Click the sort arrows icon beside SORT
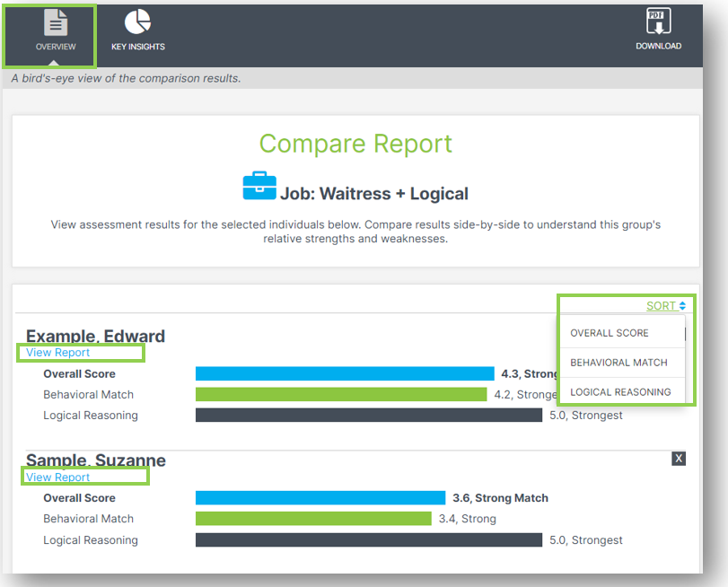 pyautogui.click(x=682, y=305)
